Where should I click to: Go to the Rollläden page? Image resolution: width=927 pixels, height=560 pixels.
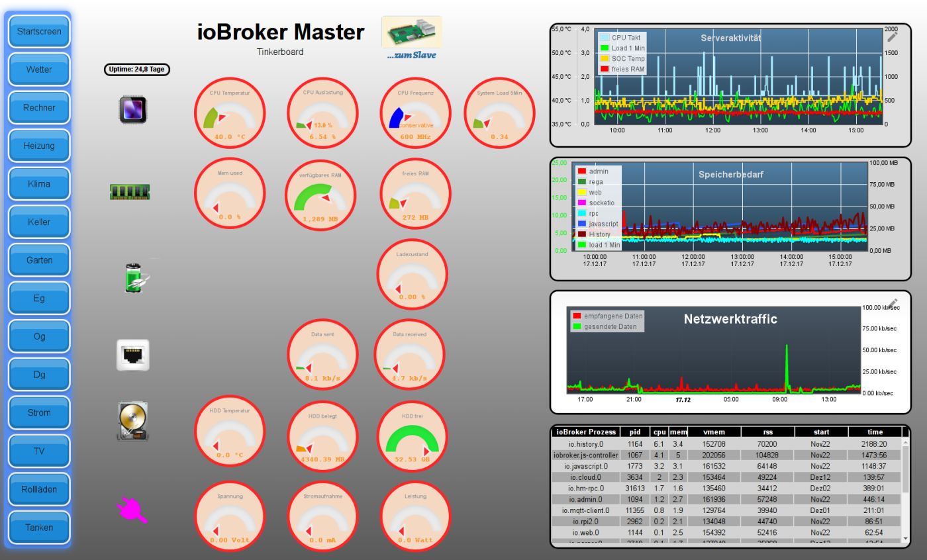pyautogui.click(x=39, y=489)
